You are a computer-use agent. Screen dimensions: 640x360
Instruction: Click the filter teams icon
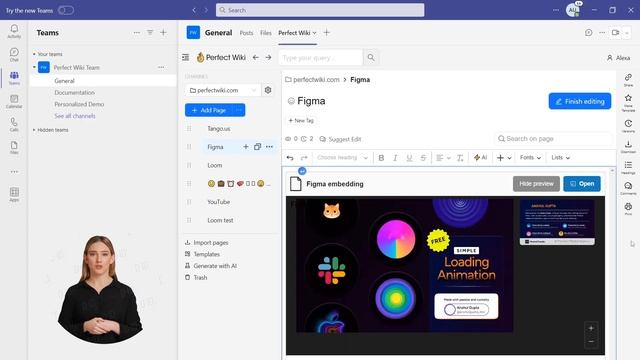coord(150,33)
